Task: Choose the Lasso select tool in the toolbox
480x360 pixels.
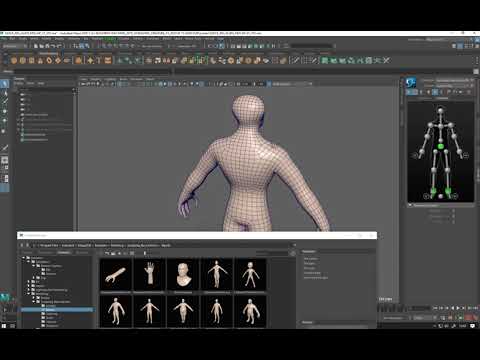Action: point(5,93)
